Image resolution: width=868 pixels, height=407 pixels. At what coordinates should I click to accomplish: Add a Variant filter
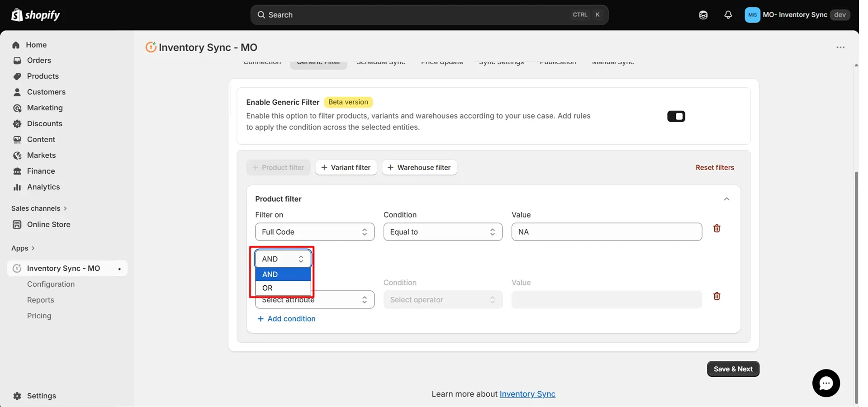346,167
